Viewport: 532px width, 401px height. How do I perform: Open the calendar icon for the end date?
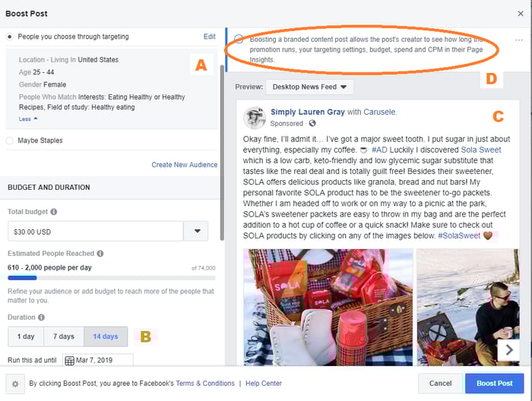tap(70, 360)
